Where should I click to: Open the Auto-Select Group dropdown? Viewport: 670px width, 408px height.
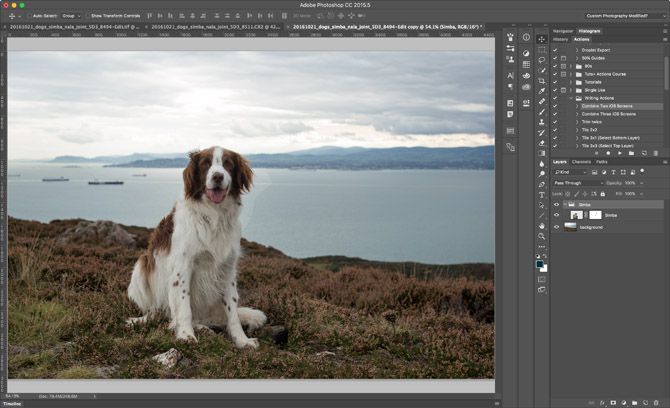70,16
